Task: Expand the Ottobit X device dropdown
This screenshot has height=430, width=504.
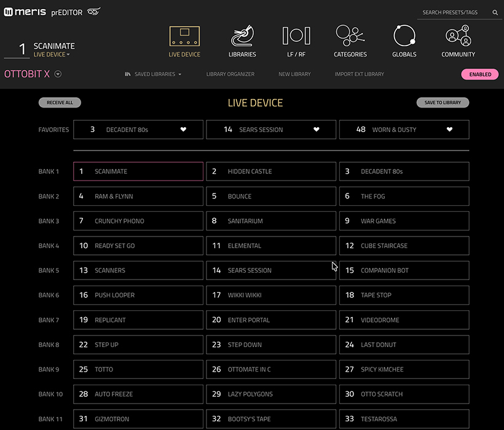Action: [x=58, y=74]
